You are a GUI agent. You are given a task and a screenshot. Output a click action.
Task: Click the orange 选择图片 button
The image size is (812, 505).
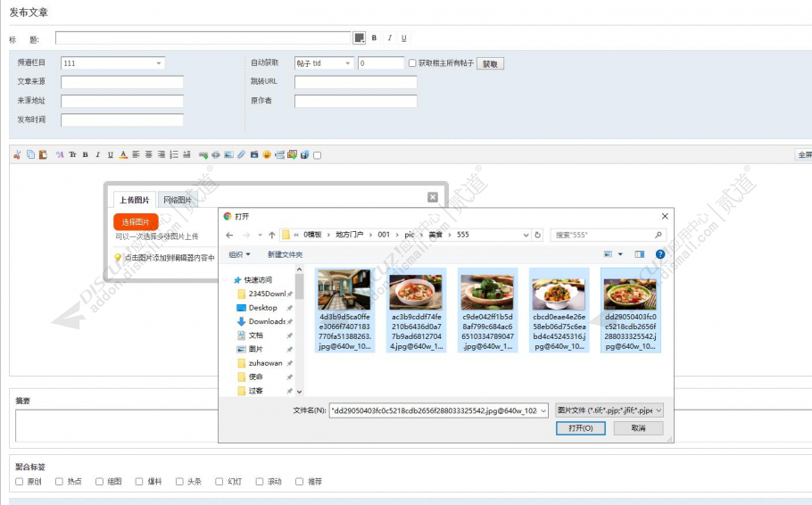point(136,221)
